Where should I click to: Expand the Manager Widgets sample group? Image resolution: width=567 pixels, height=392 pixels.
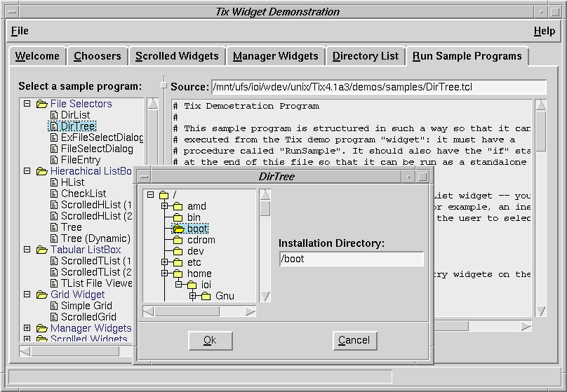coord(27,327)
